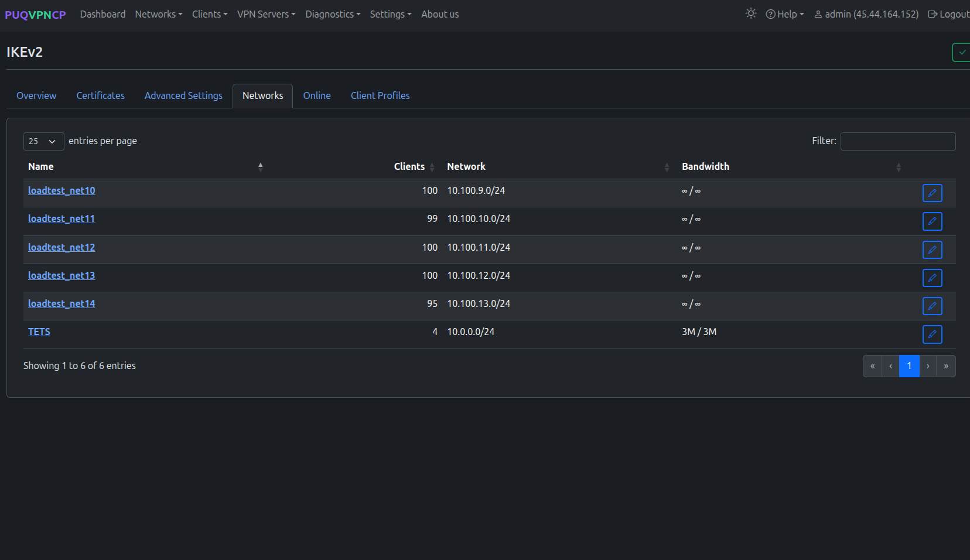Click network cell 10.0.0.0/24
The height and width of the screenshot is (560, 970).
click(471, 332)
